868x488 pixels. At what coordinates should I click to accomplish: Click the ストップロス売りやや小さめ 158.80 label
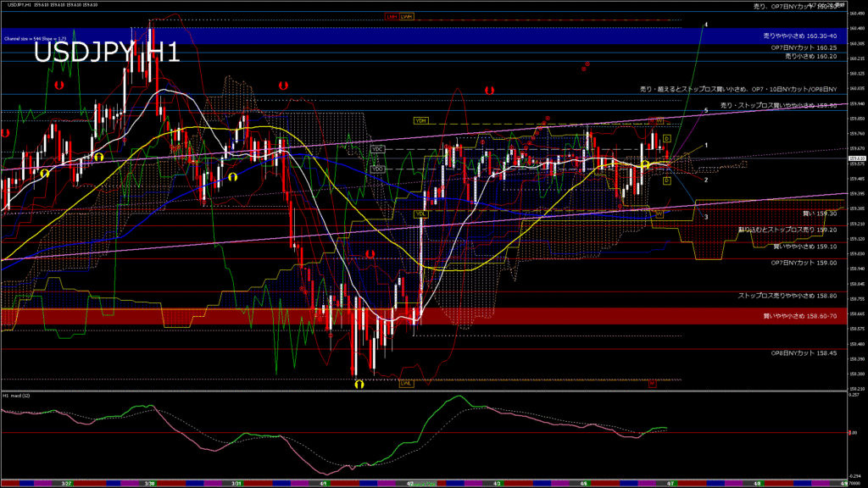coord(787,296)
